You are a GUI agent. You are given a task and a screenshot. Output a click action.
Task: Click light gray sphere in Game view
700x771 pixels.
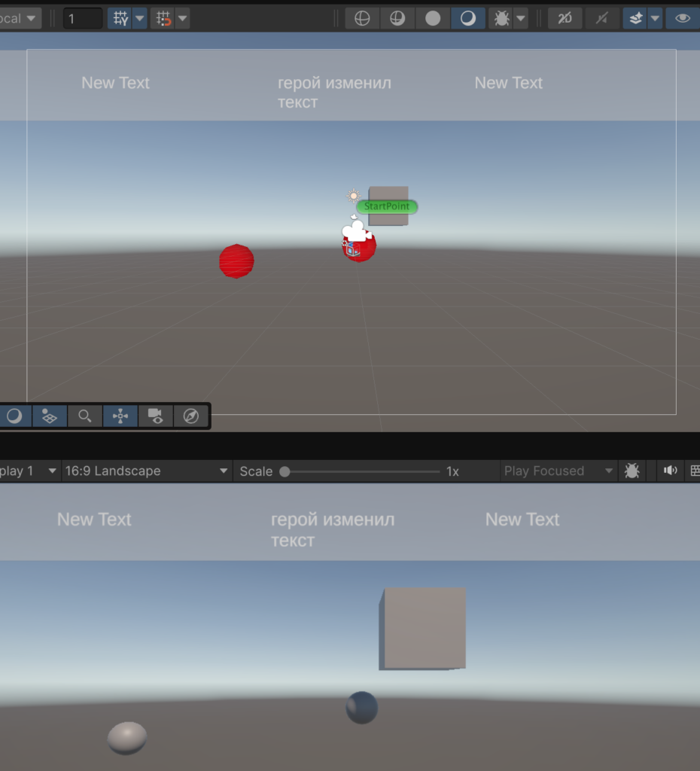pos(127,738)
